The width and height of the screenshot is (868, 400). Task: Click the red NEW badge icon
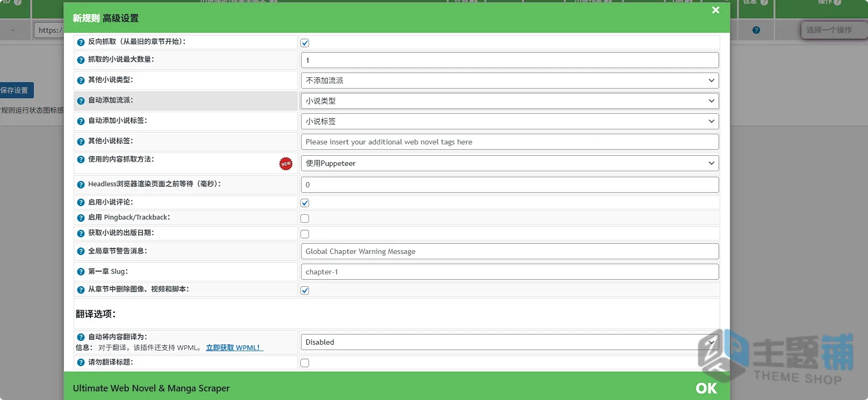(286, 164)
